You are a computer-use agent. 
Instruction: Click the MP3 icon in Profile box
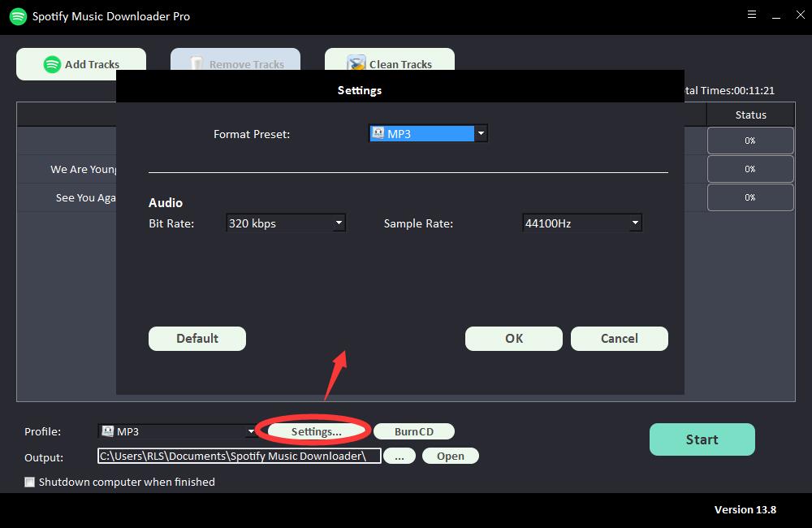click(x=107, y=431)
